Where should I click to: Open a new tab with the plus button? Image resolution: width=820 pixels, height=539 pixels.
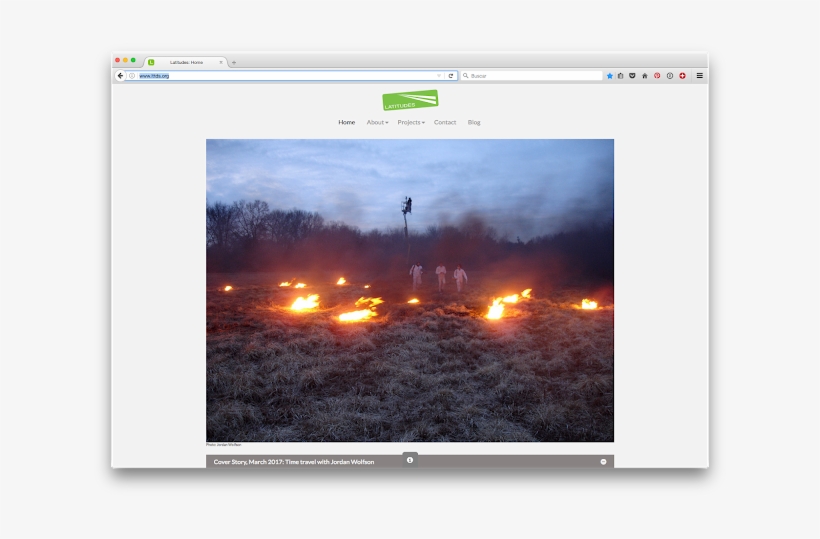[234, 62]
